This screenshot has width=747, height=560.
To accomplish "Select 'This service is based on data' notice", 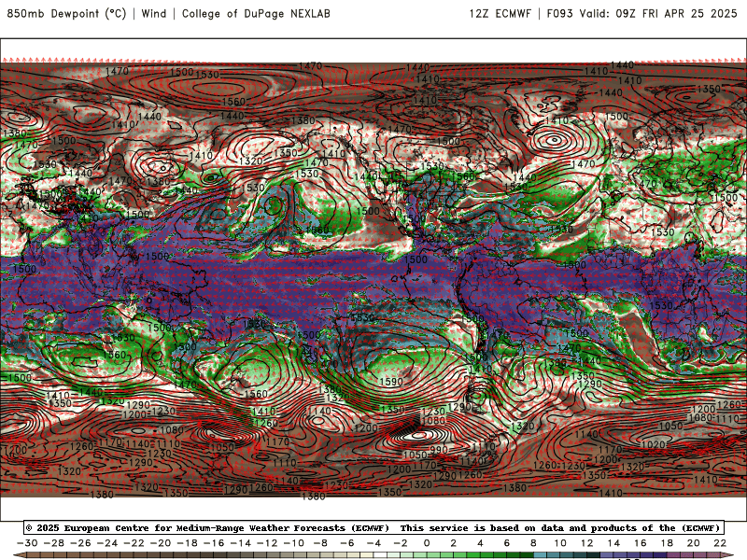I will [x=483, y=527].
